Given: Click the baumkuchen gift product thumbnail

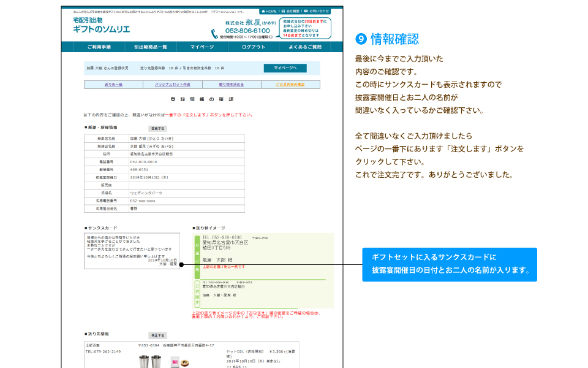Looking at the screenshot, I should coord(184,362).
